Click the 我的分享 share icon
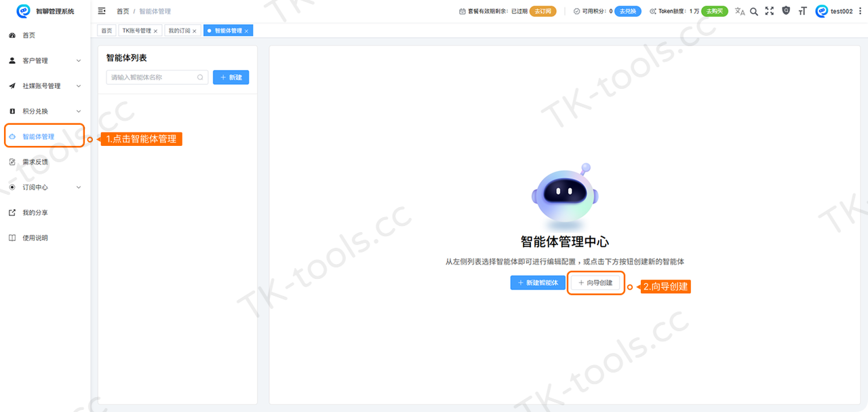The image size is (868, 412). (12, 212)
